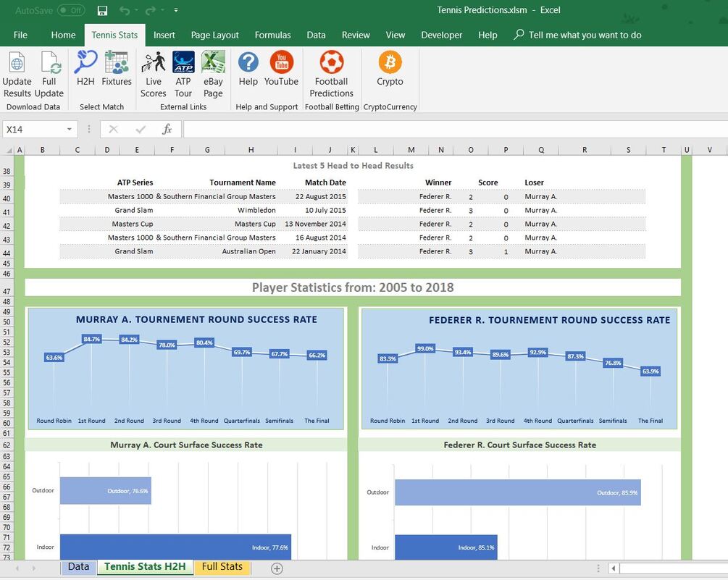Open Football Predictions soccer ball icon
The width and height of the screenshot is (728, 580).
click(332, 62)
